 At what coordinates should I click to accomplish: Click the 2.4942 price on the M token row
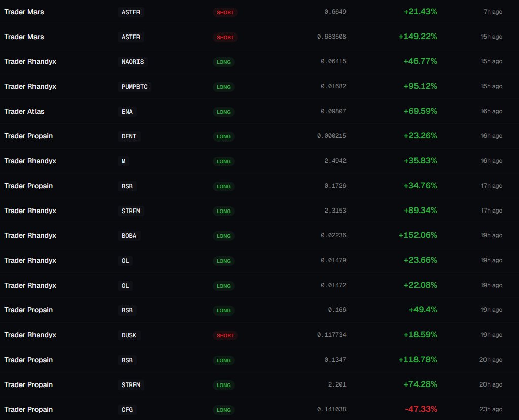click(335, 161)
